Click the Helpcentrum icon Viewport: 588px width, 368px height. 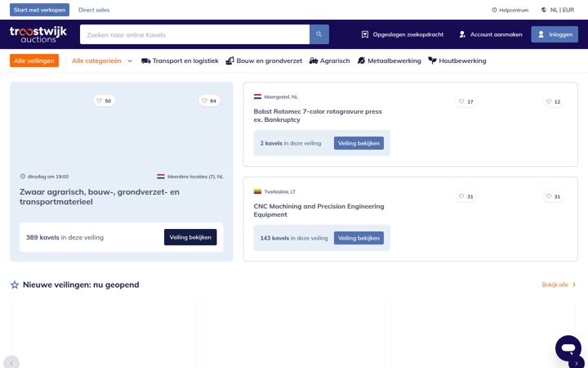click(494, 10)
